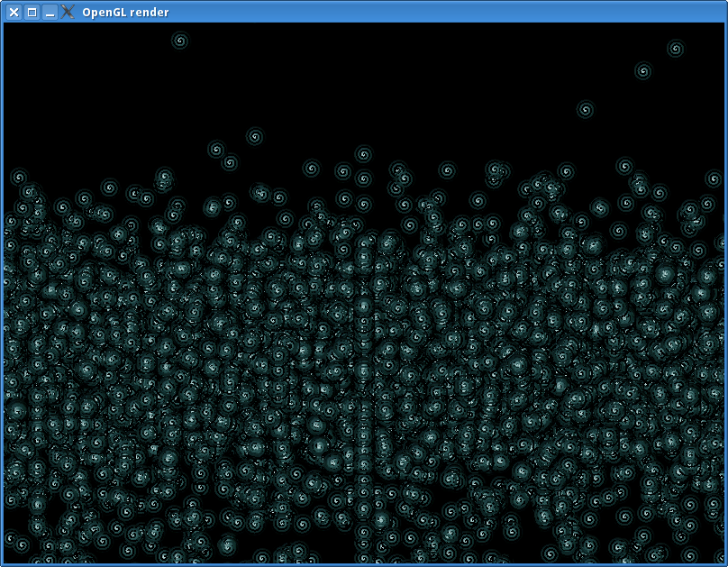The height and width of the screenshot is (567, 728).
Task: Click the topmost spiral touching the left edge
Action: tap(18, 177)
